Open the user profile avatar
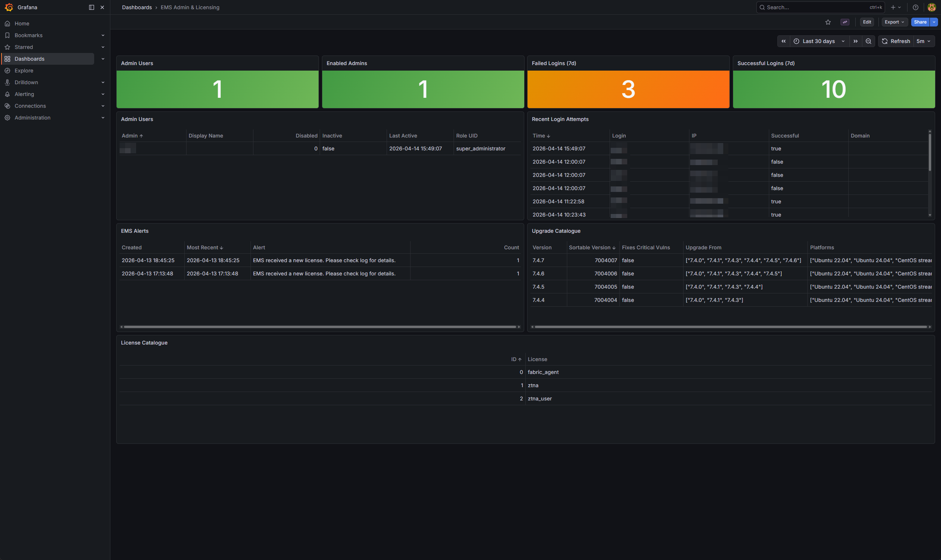Viewport: 941px width, 560px height. [x=931, y=7]
